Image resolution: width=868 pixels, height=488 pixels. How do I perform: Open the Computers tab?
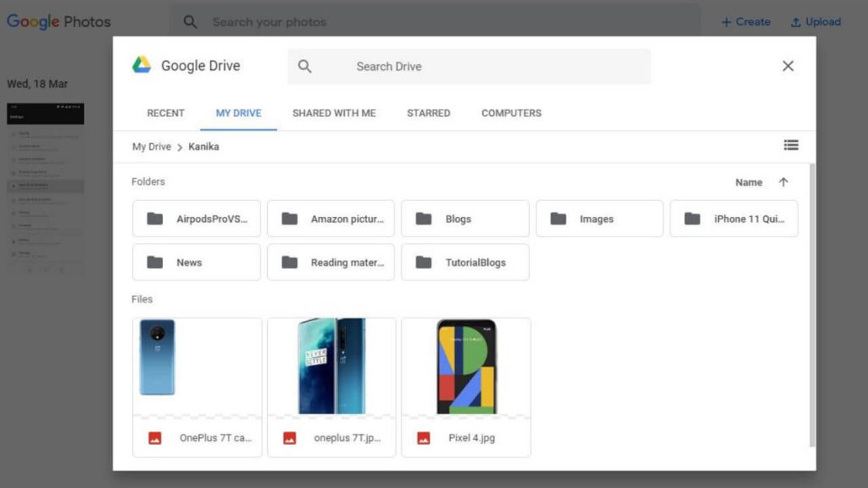coord(511,113)
